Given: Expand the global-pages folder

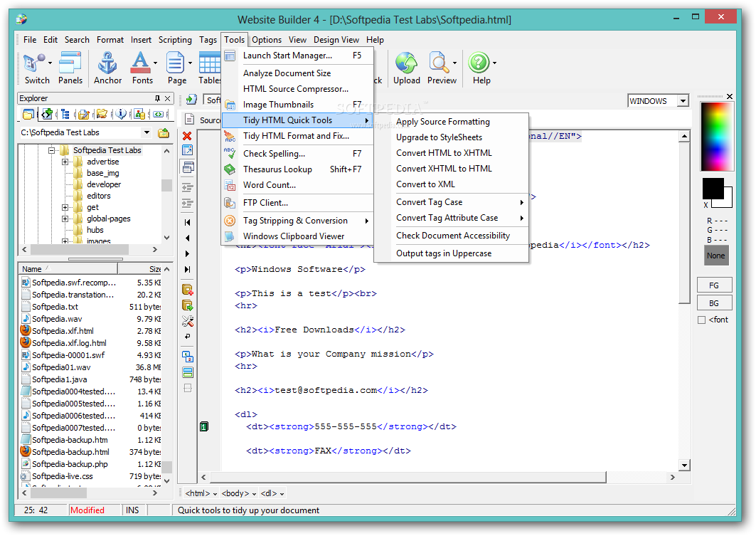Looking at the screenshot, I should pyautogui.click(x=65, y=219).
